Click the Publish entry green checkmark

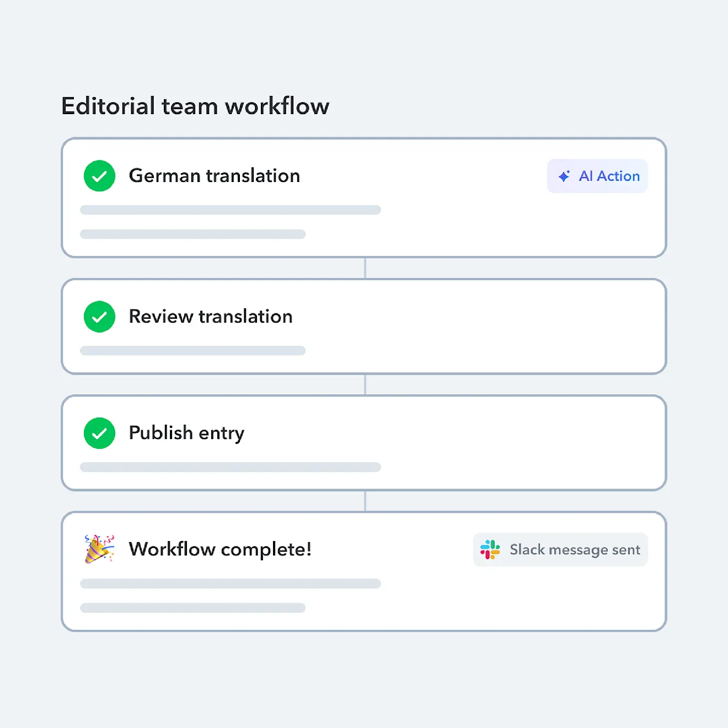tap(99, 433)
